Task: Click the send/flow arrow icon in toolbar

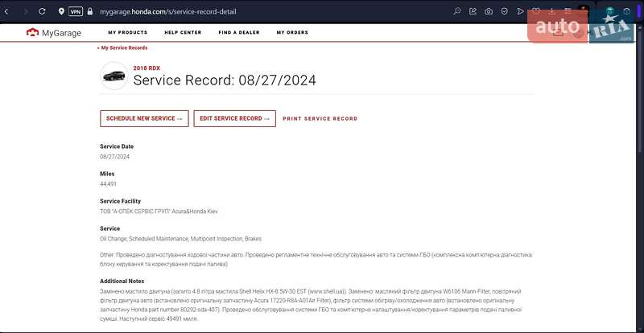Action: [x=520, y=12]
